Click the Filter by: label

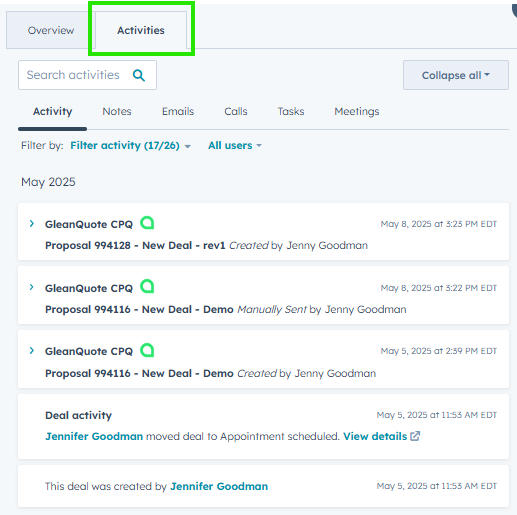pyautogui.click(x=42, y=146)
